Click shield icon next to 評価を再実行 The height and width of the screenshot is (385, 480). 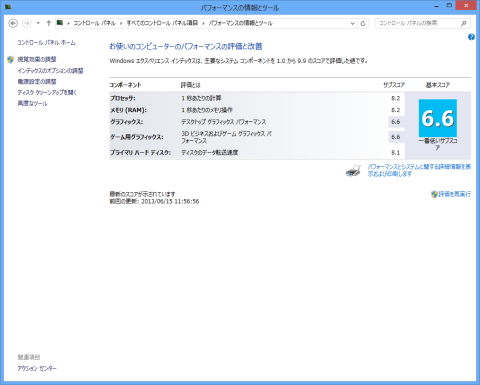point(434,194)
